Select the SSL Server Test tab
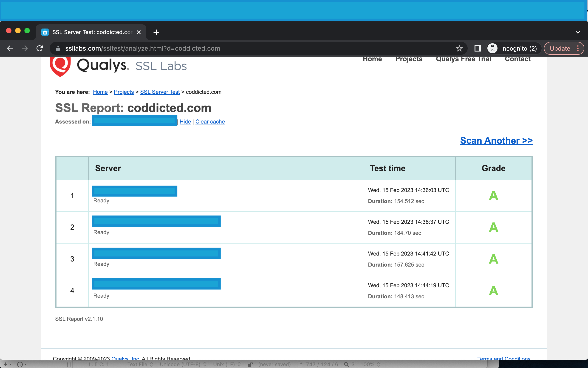The image size is (588, 368). (91, 32)
